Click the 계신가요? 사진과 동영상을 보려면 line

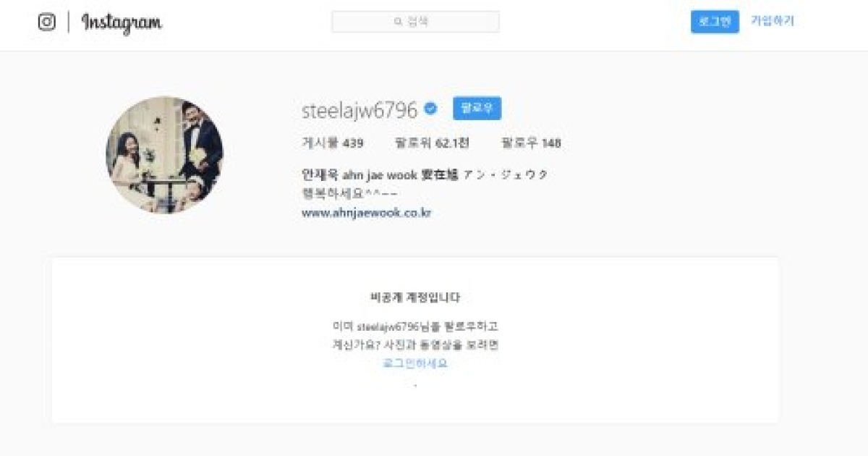coord(415,345)
